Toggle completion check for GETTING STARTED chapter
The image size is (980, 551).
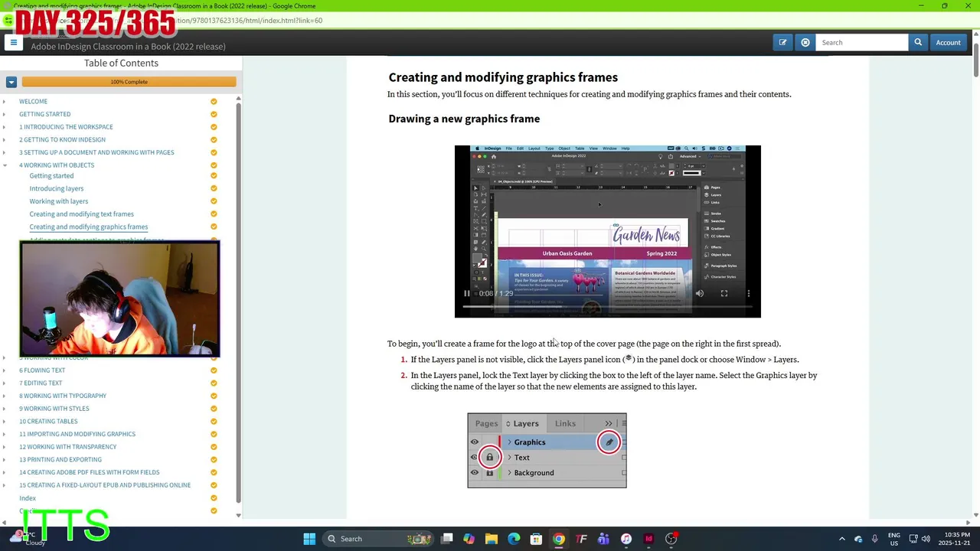(214, 114)
